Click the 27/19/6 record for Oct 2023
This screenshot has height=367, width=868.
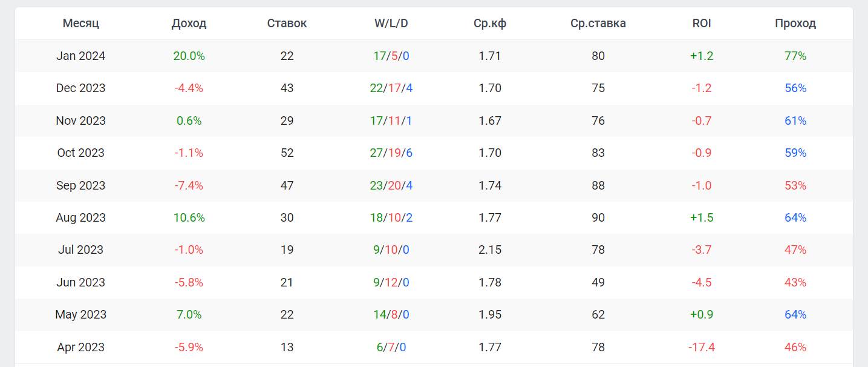pyautogui.click(x=391, y=153)
